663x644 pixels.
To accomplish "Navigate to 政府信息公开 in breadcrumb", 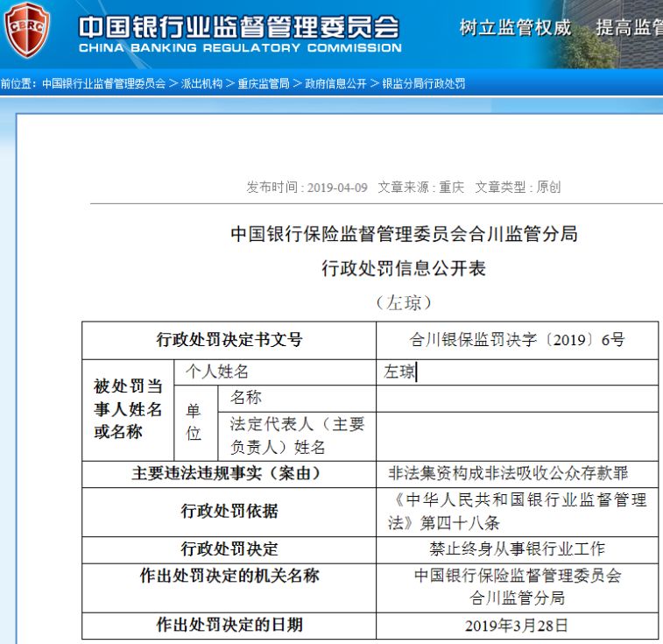I will click(335, 84).
